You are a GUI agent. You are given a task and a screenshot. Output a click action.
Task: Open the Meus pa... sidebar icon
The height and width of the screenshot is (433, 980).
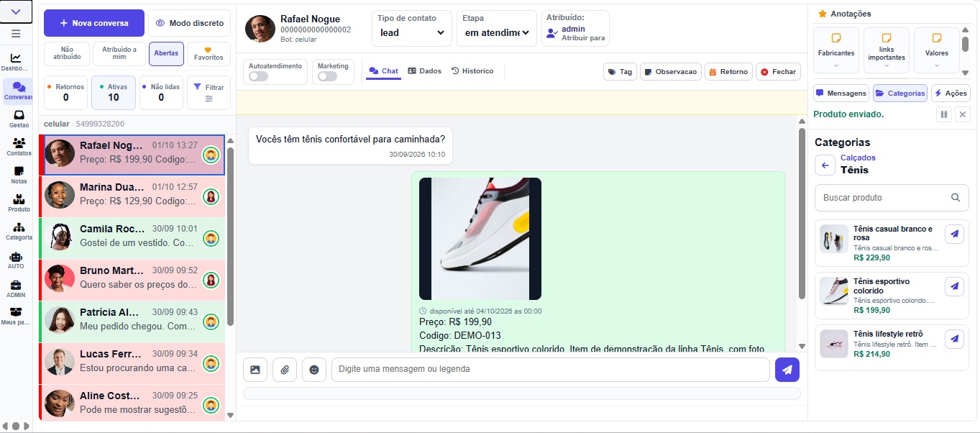pyautogui.click(x=16, y=316)
